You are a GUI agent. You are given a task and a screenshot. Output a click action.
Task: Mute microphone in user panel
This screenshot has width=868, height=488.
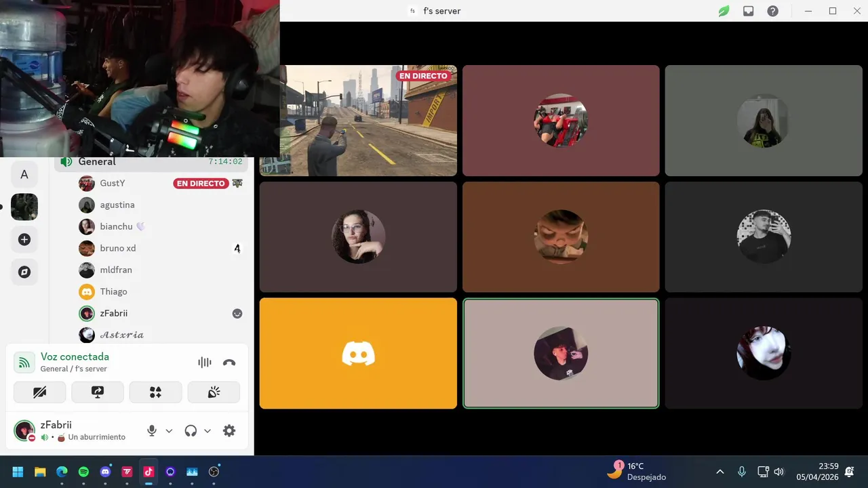pyautogui.click(x=152, y=430)
